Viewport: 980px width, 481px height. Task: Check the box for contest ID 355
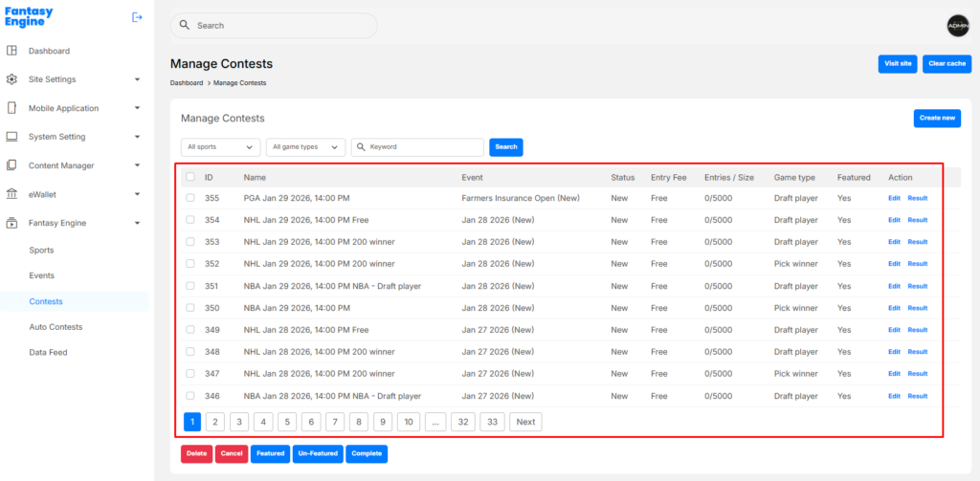click(190, 198)
